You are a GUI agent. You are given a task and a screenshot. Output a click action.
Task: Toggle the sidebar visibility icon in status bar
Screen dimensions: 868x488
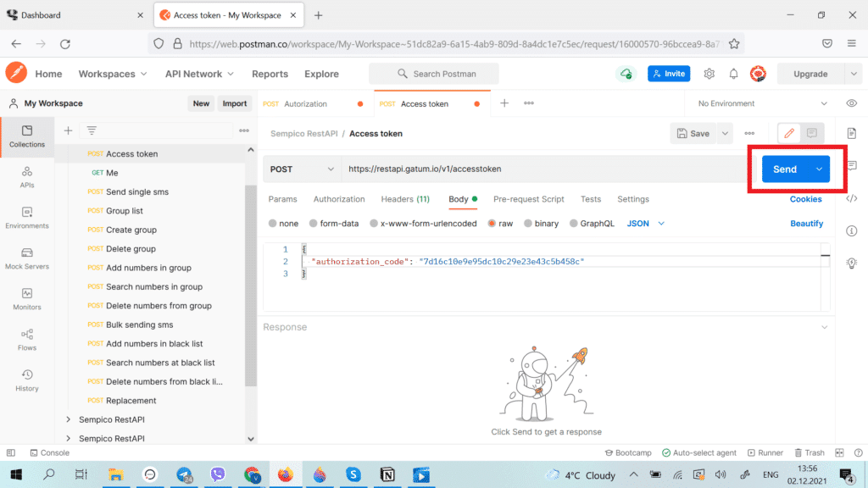click(11, 452)
